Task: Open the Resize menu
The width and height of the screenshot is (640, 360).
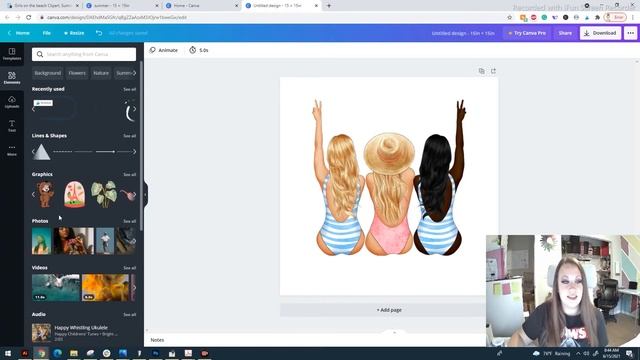Action: pos(74,33)
